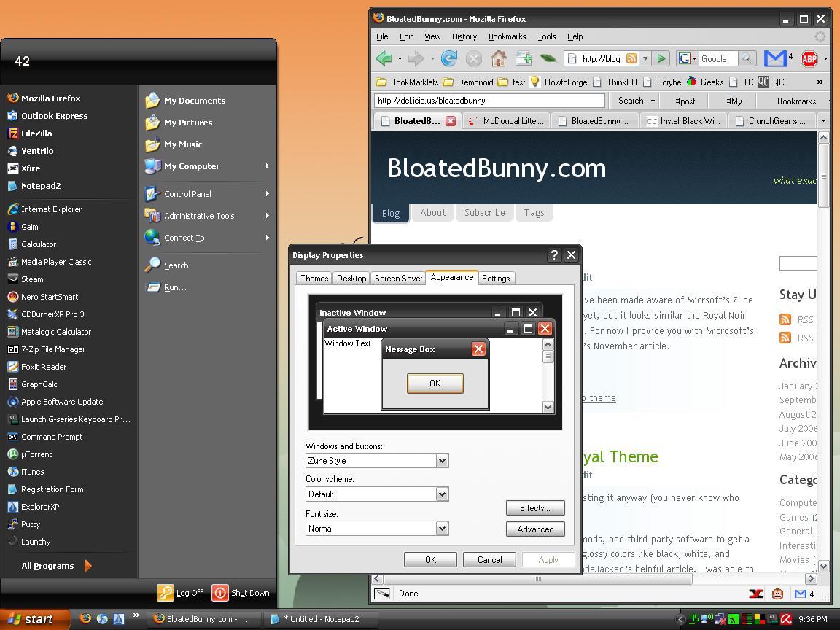
Task: Expand the Connect To submenu
Action: tap(268, 238)
